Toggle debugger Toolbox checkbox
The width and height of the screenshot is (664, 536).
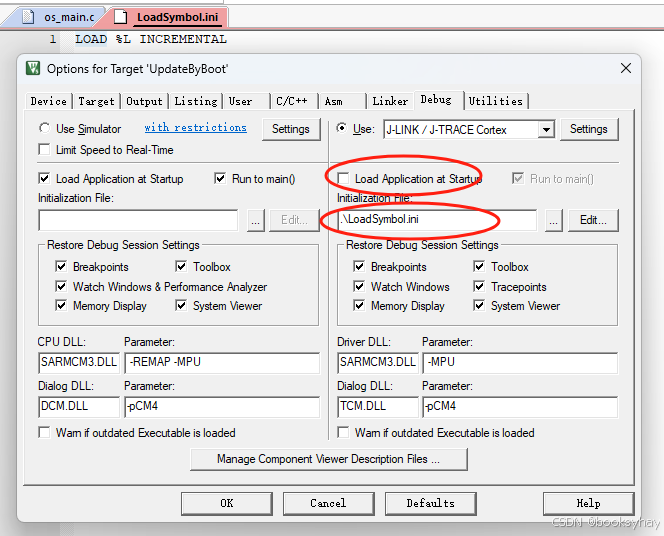point(479,266)
